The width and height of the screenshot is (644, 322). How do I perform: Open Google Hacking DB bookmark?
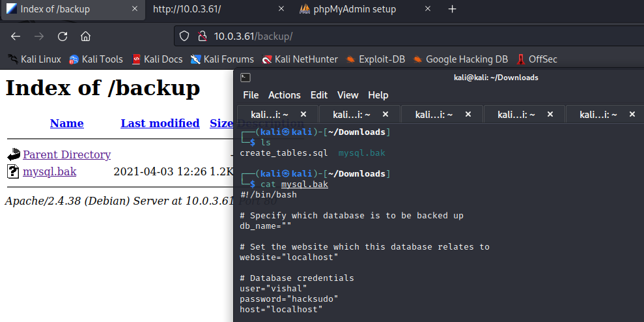[460, 59]
